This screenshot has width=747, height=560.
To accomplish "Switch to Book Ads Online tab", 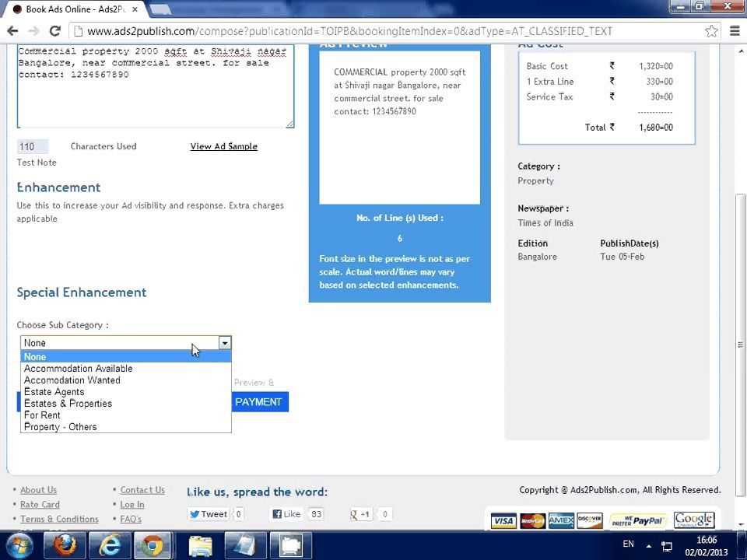I will (x=74, y=9).
